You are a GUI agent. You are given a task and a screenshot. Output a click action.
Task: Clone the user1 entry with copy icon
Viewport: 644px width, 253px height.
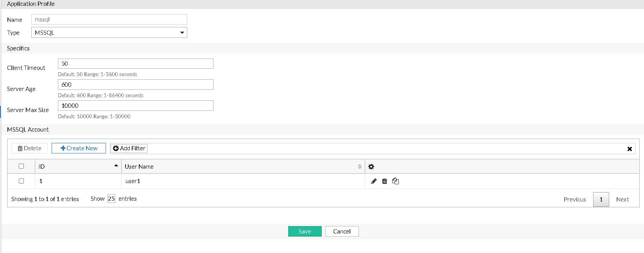396,181
